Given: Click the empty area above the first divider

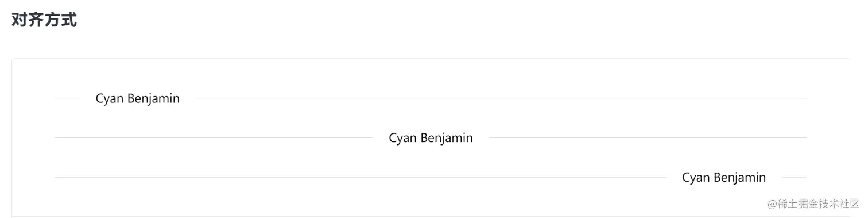Looking at the screenshot, I should click(431, 74).
